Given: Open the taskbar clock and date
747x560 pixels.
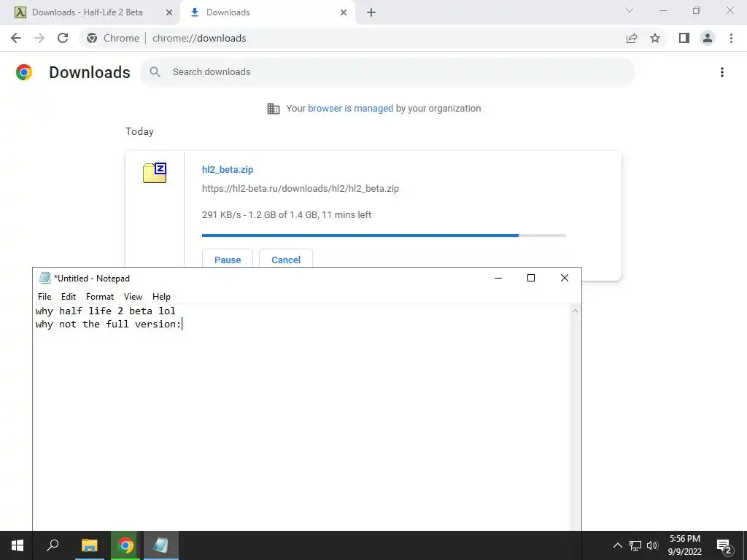Looking at the screenshot, I should pos(684,545).
